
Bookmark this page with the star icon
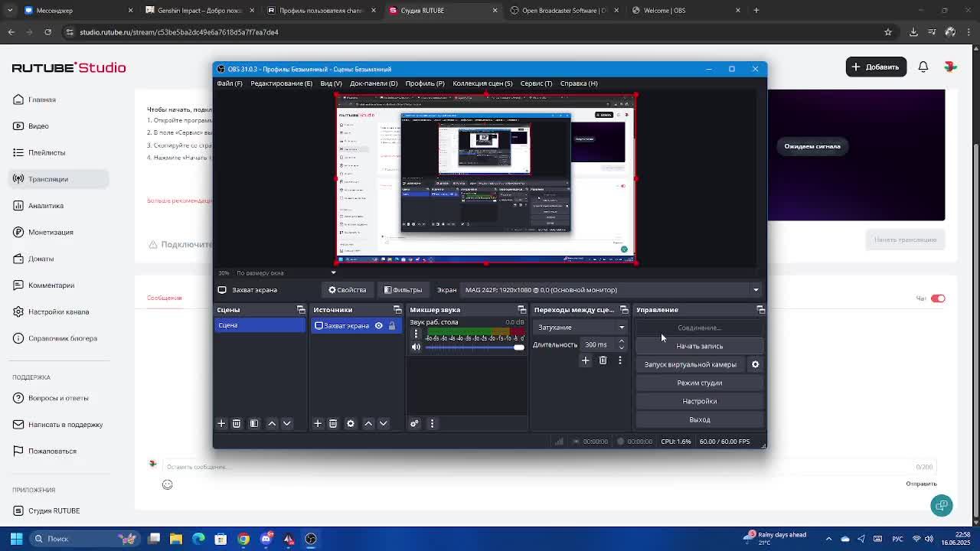[x=888, y=32]
